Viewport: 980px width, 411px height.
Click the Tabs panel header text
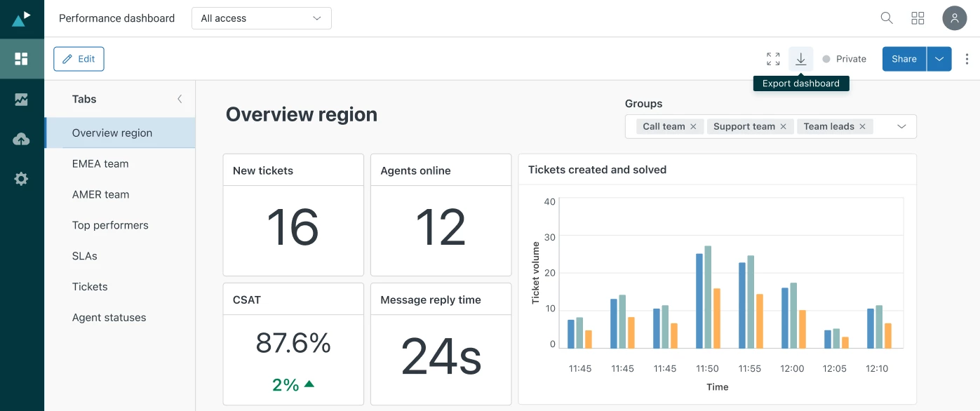tap(84, 99)
